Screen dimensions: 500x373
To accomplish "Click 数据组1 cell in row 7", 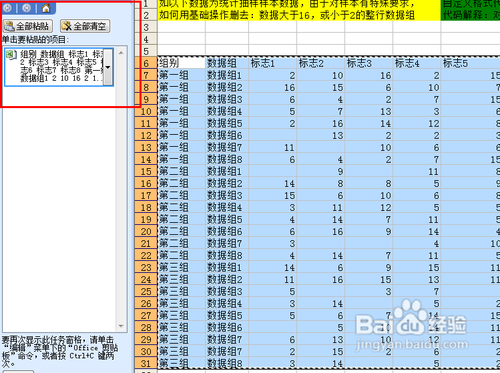I will tap(227, 75).
